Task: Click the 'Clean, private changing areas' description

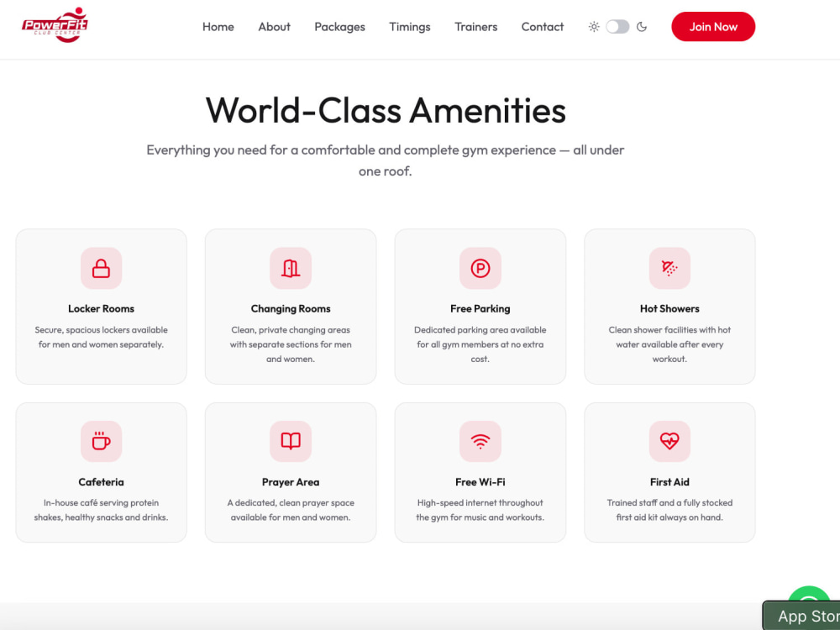Action: coord(291,344)
